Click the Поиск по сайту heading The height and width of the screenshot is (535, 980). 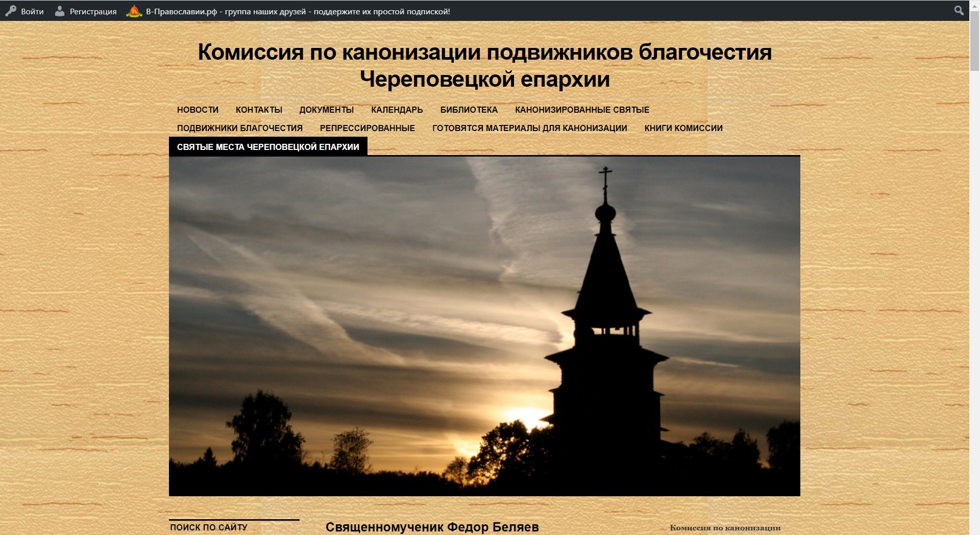(x=209, y=527)
